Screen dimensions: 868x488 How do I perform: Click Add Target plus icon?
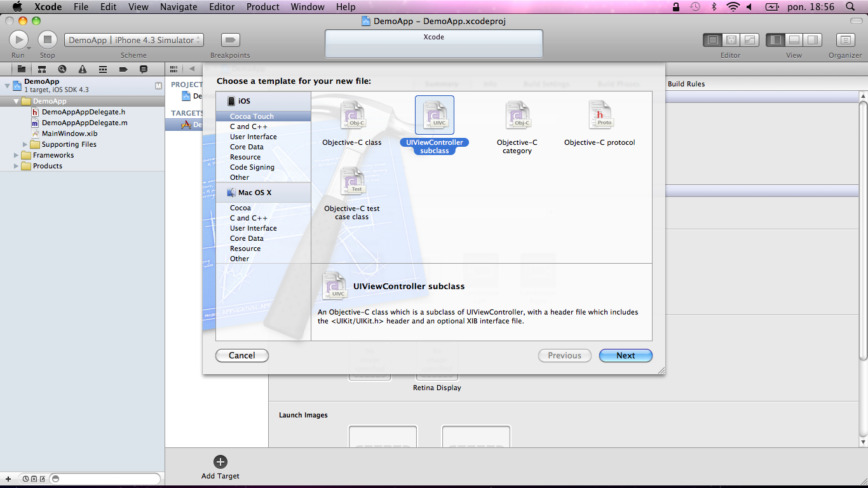click(x=220, y=462)
